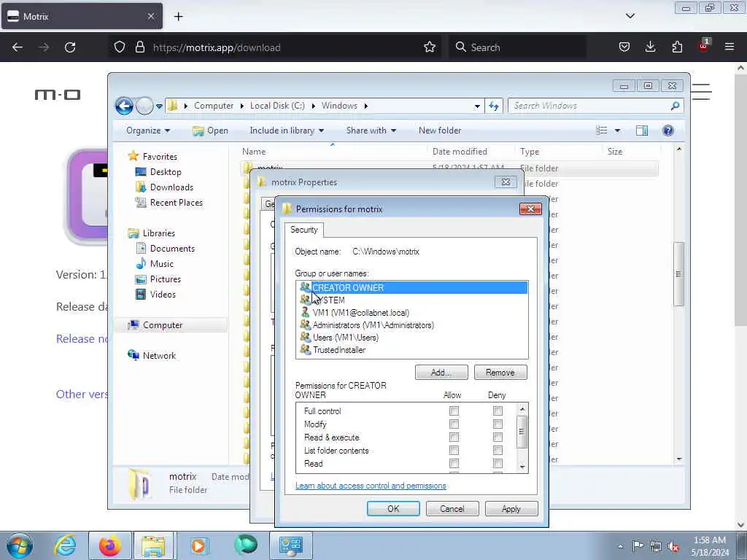Expand the arrow after Computer in path
747x560 pixels.
(x=242, y=106)
